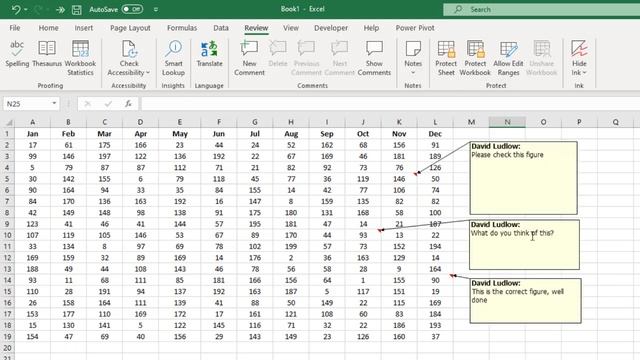
Task: Open the undo history dropdown arrow
Action: pyautogui.click(x=26, y=9)
